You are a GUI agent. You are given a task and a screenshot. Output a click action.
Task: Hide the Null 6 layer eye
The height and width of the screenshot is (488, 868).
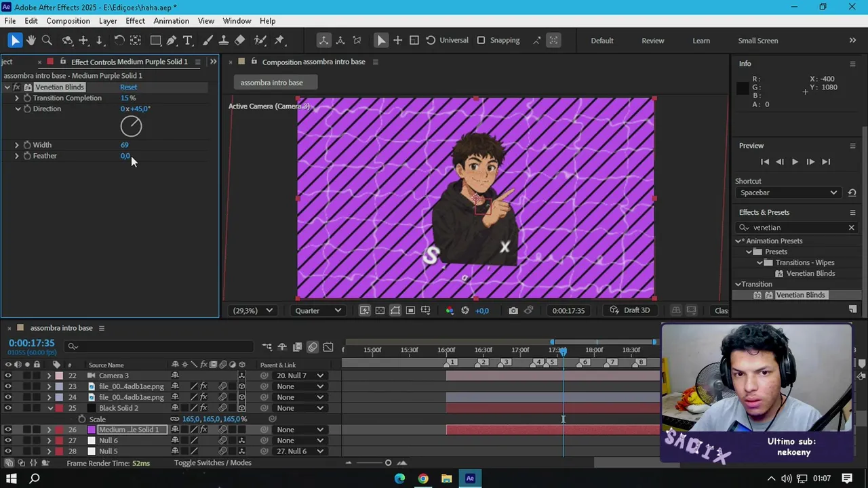click(8, 441)
